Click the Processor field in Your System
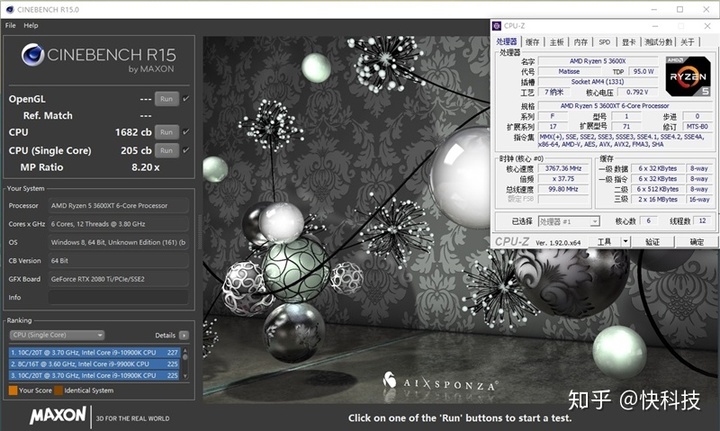The height and width of the screenshot is (431, 720). 118,206
